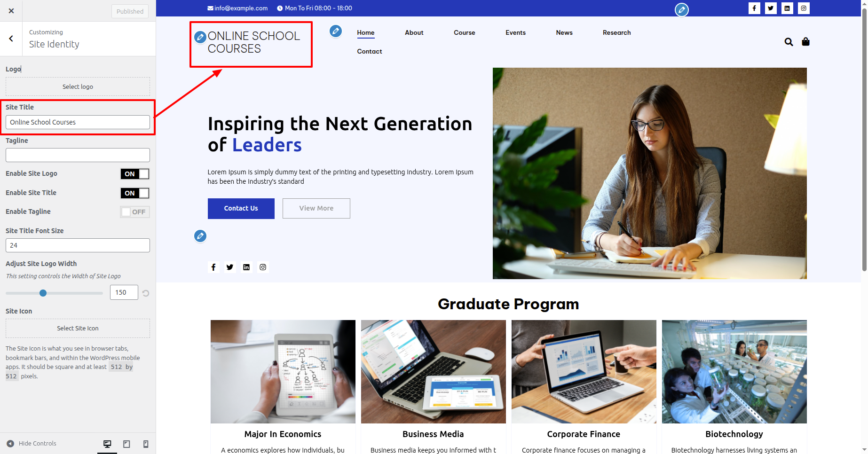Reset the logo width with reset icon
Screen dimensions: 868x454
pyautogui.click(x=146, y=293)
